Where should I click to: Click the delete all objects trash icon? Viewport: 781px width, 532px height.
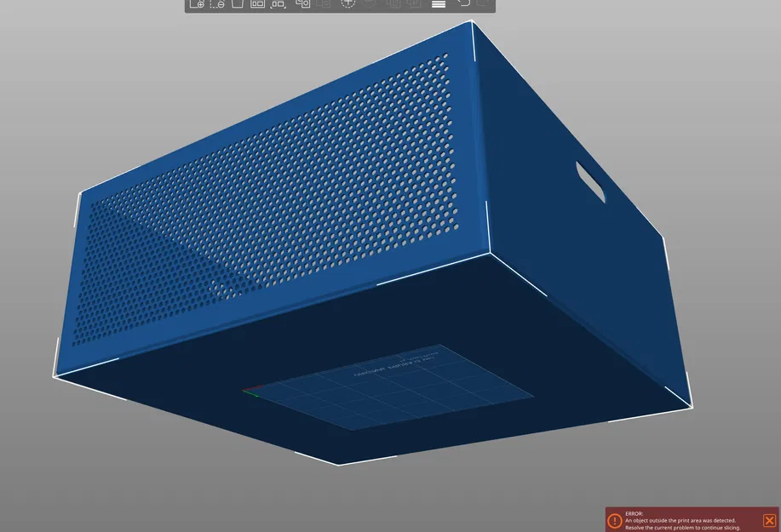[239, 4]
